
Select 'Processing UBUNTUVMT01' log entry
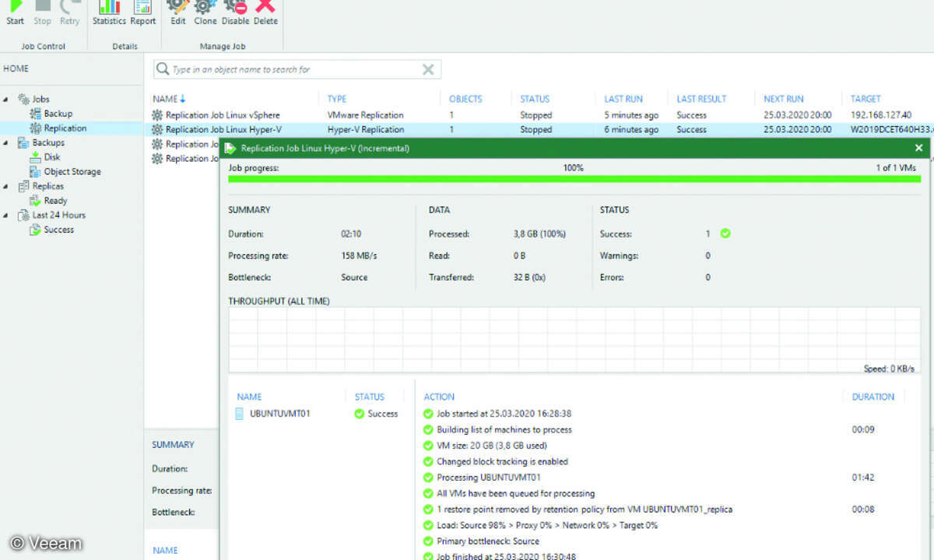pyautogui.click(x=482, y=478)
